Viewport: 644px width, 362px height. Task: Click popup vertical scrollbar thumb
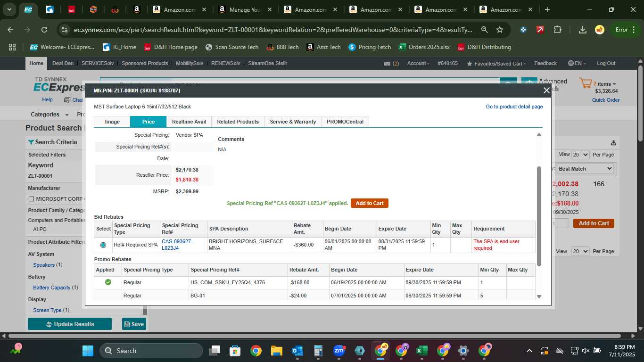pyautogui.click(x=539, y=216)
